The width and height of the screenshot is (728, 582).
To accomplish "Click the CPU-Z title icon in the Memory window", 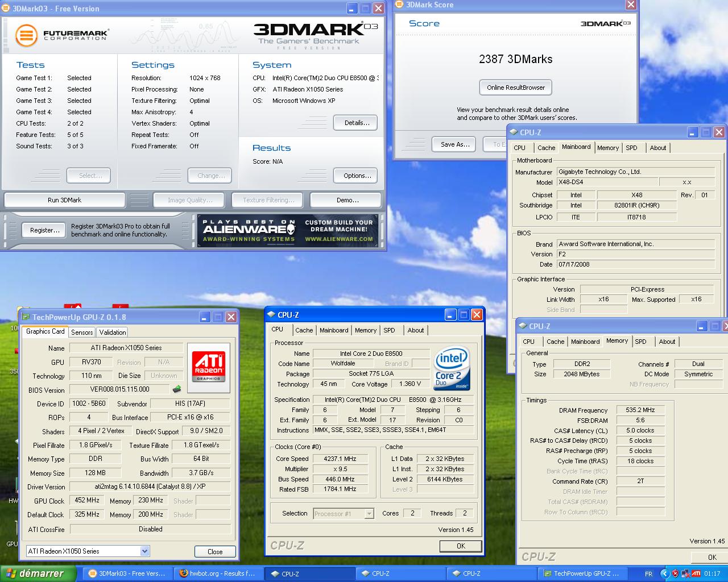I will coord(523,326).
